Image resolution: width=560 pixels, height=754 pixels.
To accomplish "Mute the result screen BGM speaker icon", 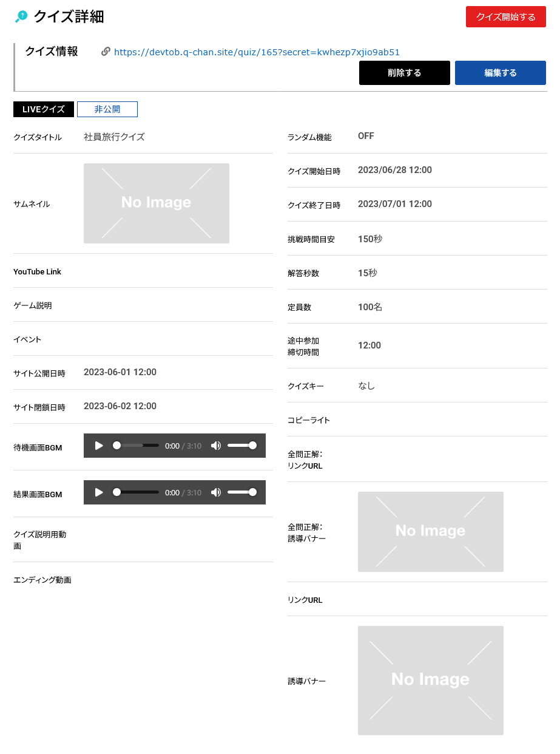I will (215, 492).
